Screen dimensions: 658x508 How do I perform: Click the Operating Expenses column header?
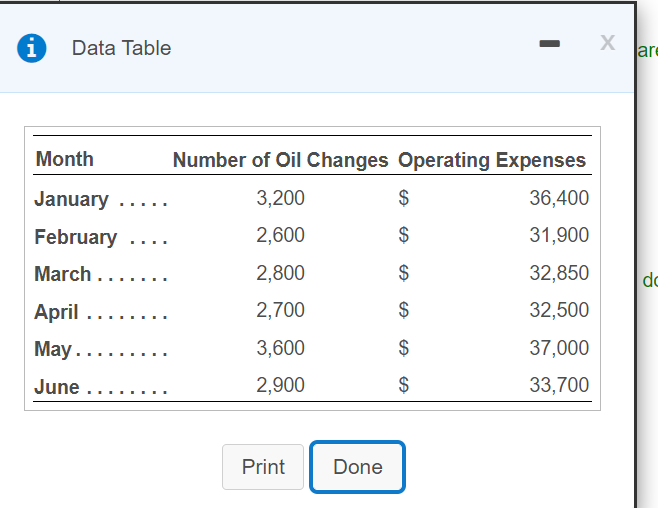[492, 160]
